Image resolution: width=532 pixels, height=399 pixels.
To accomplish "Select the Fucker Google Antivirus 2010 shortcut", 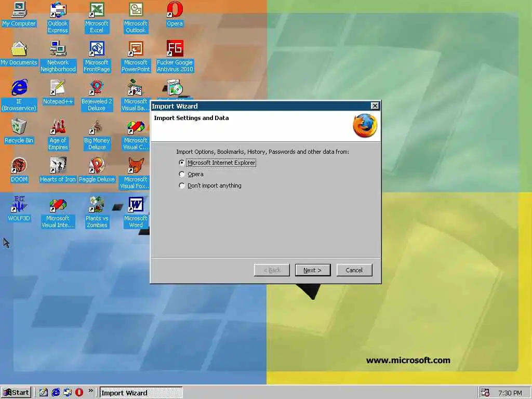I will click(x=175, y=57).
